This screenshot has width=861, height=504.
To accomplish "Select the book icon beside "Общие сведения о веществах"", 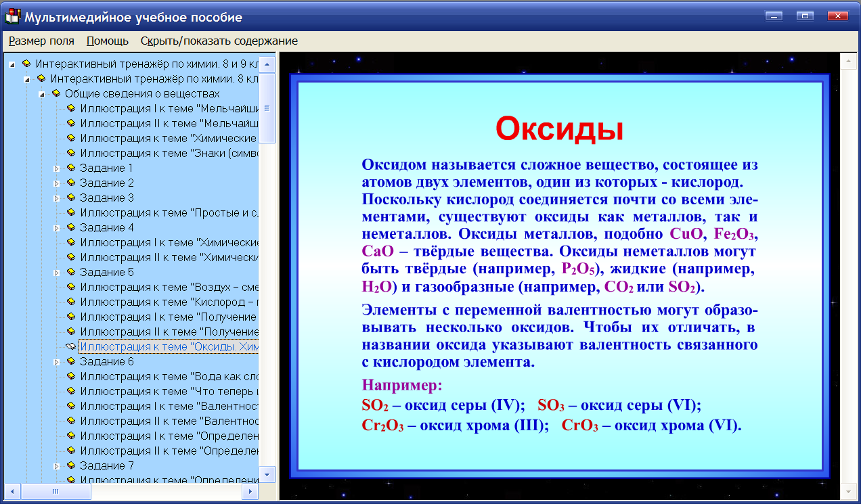I will click(x=56, y=94).
